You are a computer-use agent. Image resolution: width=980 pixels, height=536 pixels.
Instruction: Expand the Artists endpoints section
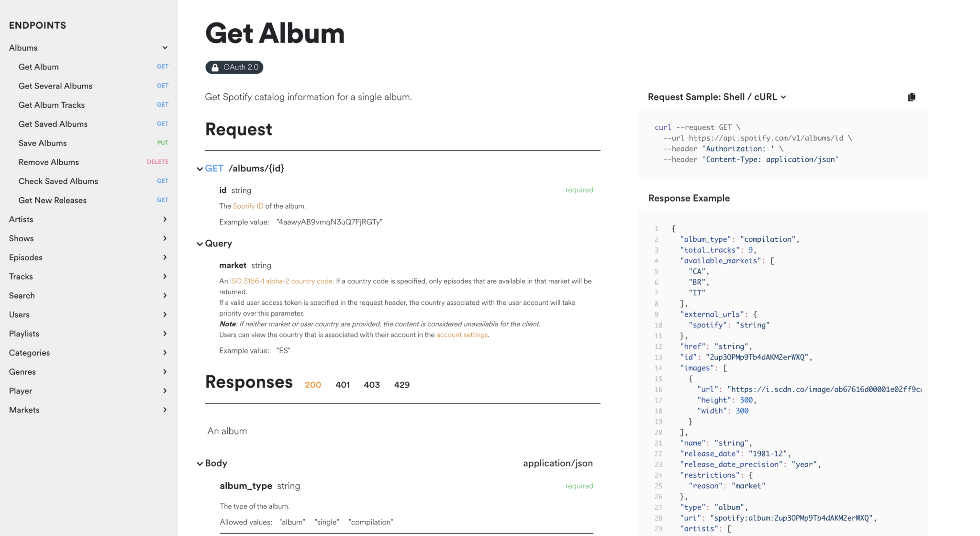click(x=165, y=219)
